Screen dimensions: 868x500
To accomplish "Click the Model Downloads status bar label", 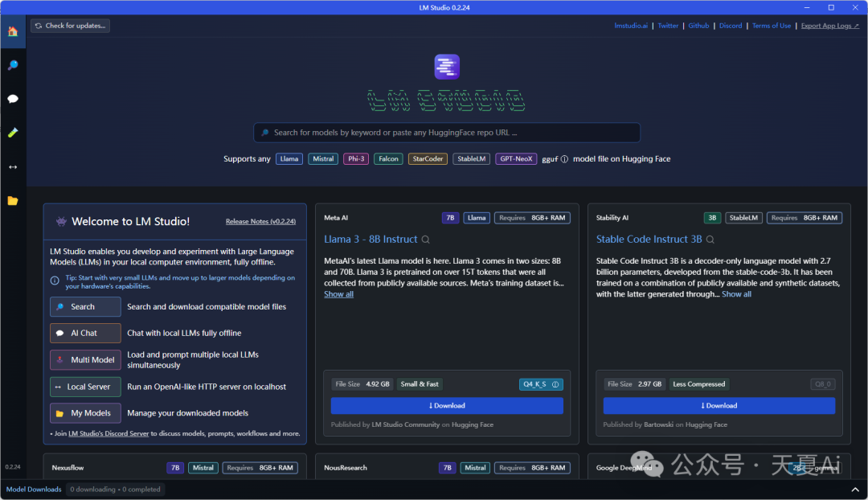I will click(x=34, y=490).
